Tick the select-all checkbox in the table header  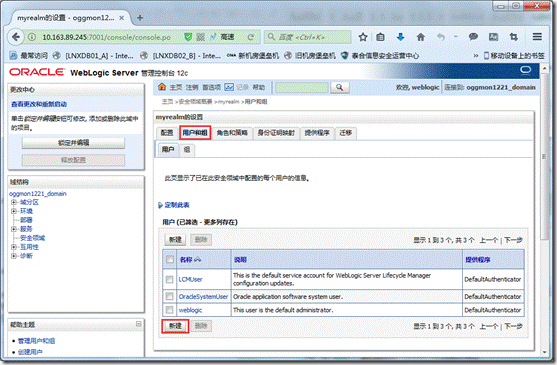[x=170, y=259]
